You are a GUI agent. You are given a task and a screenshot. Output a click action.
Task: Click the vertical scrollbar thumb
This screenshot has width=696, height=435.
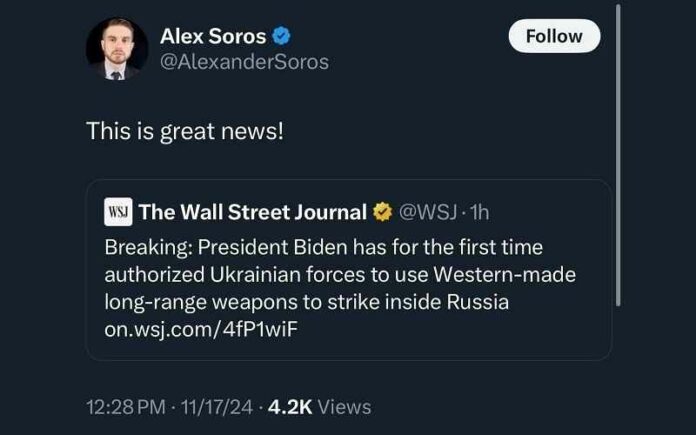[618, 155]
